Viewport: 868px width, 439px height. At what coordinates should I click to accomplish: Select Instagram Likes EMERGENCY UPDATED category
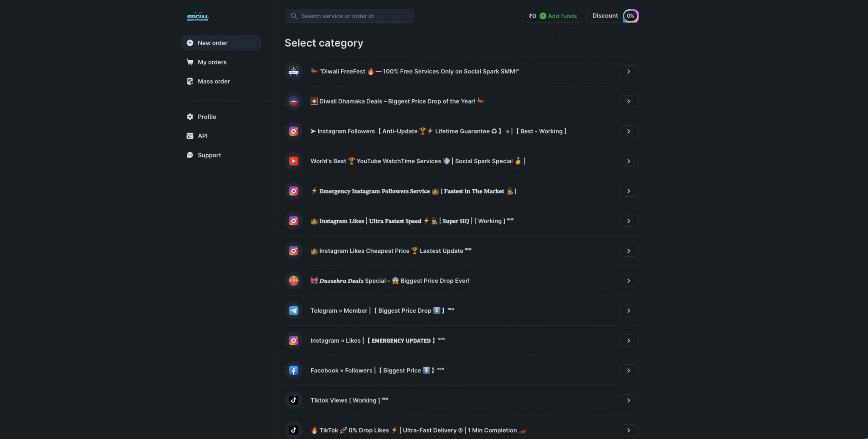(377, 341)
